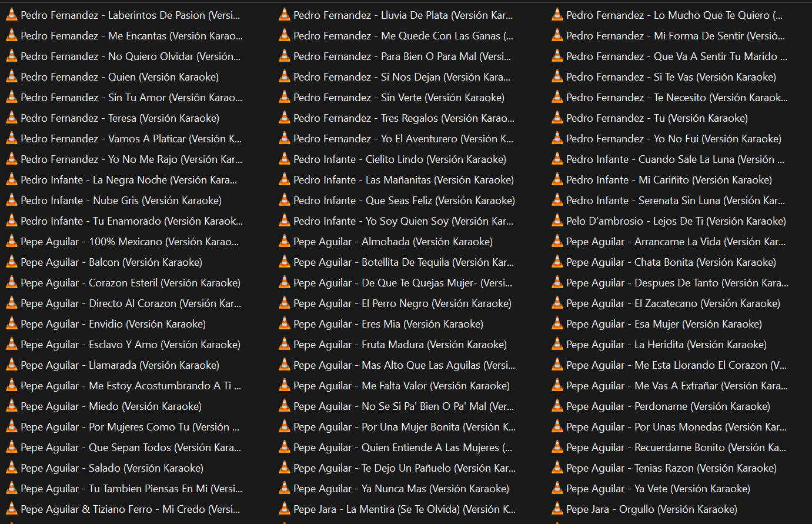Select Pedro Infante - Las Mañanitas karaoke file

(403, 180)
